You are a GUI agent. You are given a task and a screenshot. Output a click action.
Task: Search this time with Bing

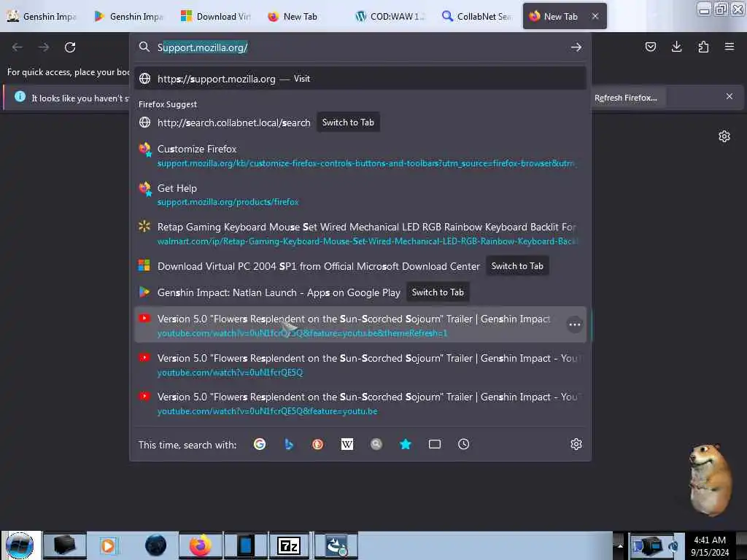coord(289,444)
